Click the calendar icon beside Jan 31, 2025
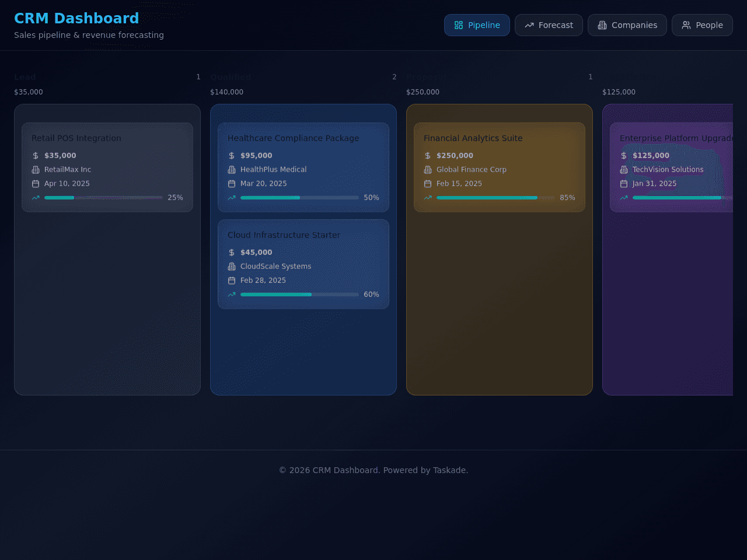Image resolution: width=747 pixels, height=560 pixels. click(624, 184)
